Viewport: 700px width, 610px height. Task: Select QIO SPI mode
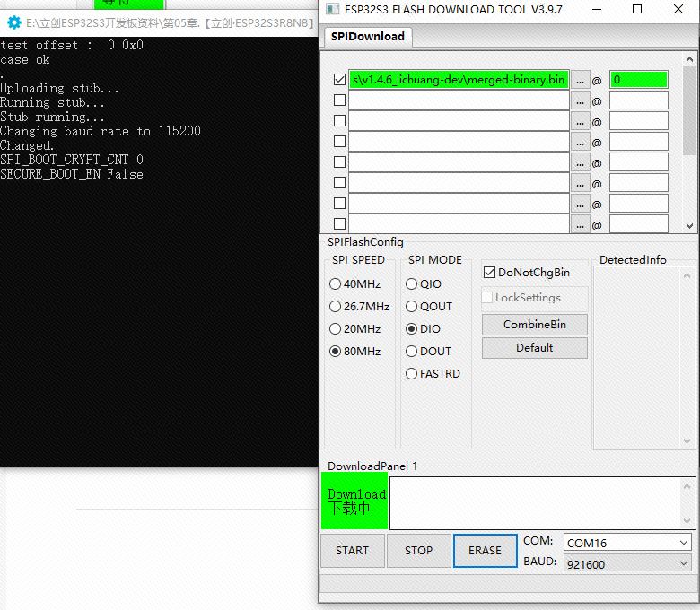(x=424, y=283)
